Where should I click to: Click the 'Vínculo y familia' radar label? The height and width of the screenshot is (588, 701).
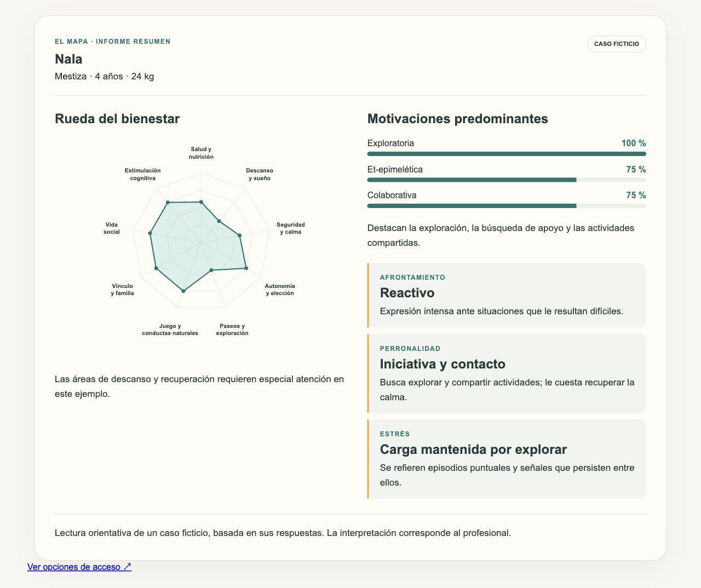[x=123, y=290]
